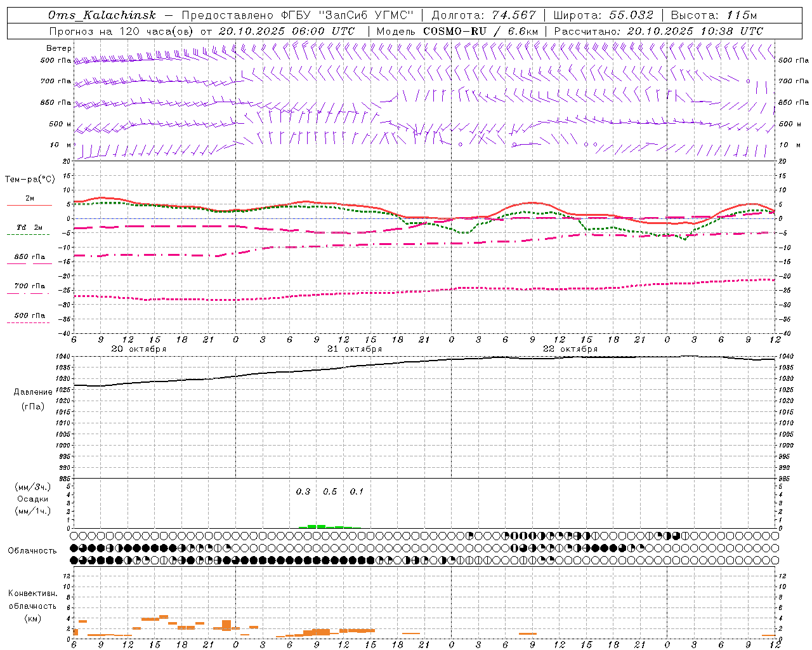
Task: Click the "Облачность" cloud cover row label
Action: [32, 550]
